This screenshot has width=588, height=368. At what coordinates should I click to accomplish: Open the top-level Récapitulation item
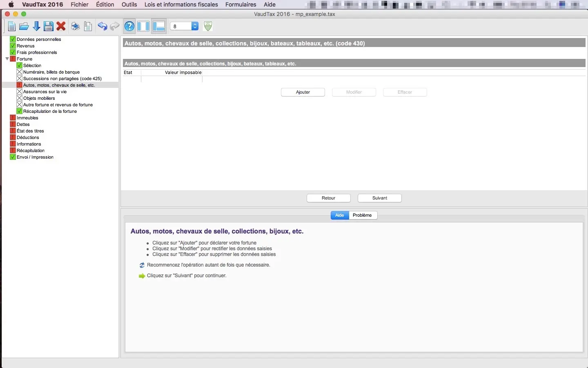31,150
